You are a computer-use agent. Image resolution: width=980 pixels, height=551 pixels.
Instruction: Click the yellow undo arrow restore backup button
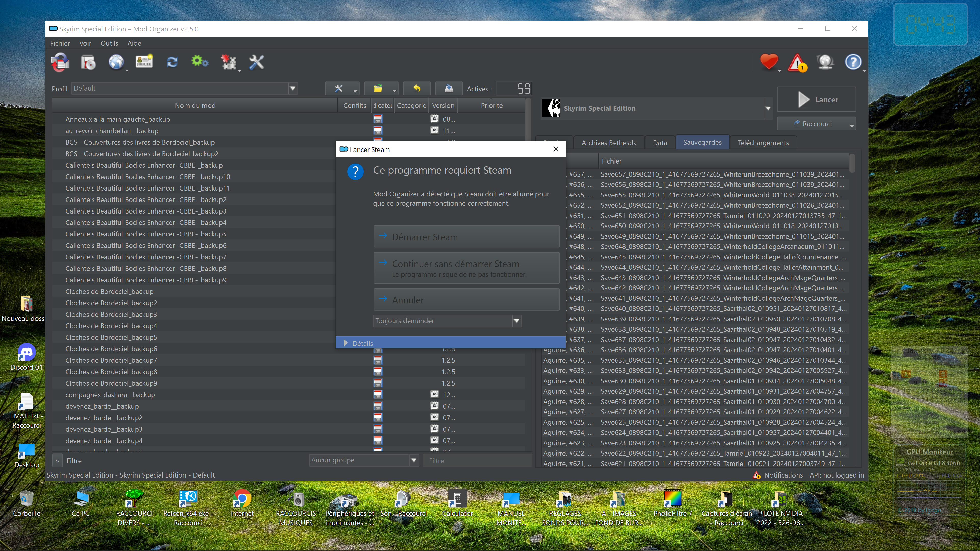tap(417, 89)
